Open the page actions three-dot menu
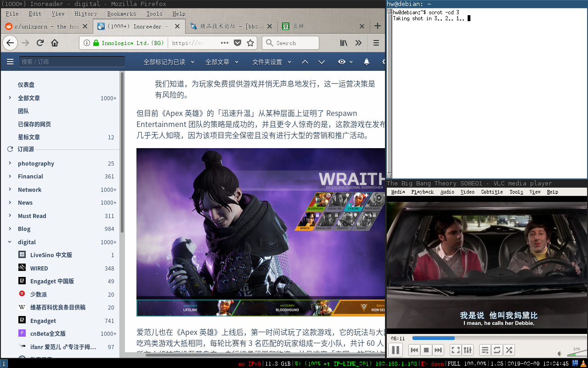The image size is (588, 368). pyautogui.click(x=225, y=43)
